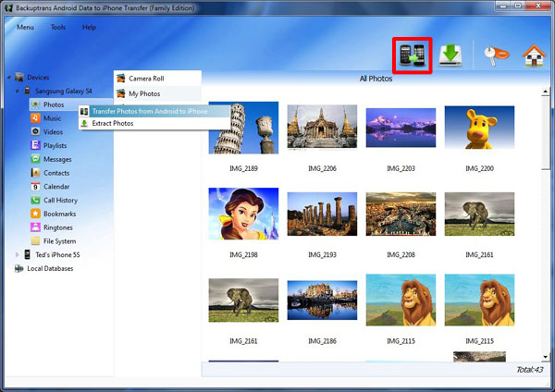Select the IMG_2198 princess cartoon thumbnail
555x392 pixels.
pyautogui.click(x=243, y=214)
